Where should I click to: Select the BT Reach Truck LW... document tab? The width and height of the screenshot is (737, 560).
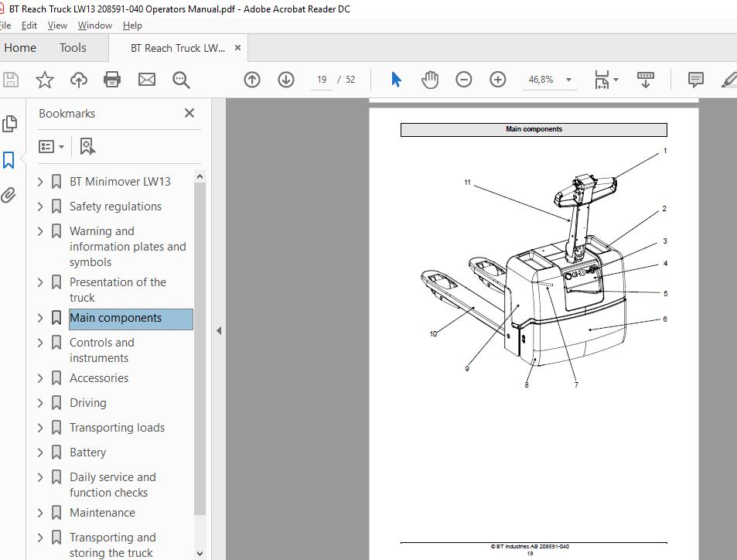pos(178,48)
